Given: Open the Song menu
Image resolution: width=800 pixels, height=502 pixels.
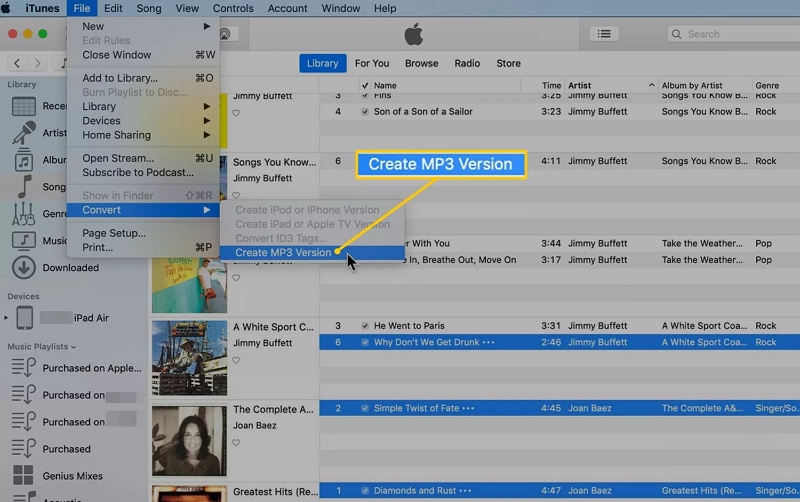Looking at the screenshot, I should pos(149,8).
